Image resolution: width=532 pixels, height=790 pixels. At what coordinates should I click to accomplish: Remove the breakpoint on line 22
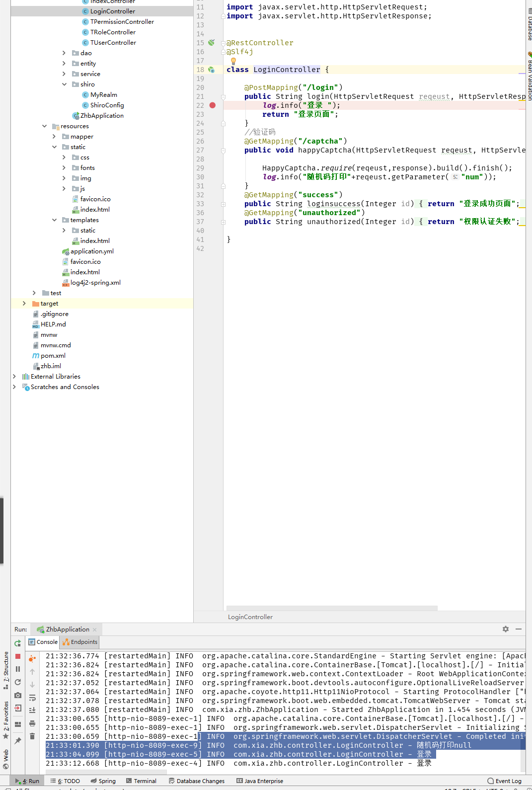tap(213, 105)
